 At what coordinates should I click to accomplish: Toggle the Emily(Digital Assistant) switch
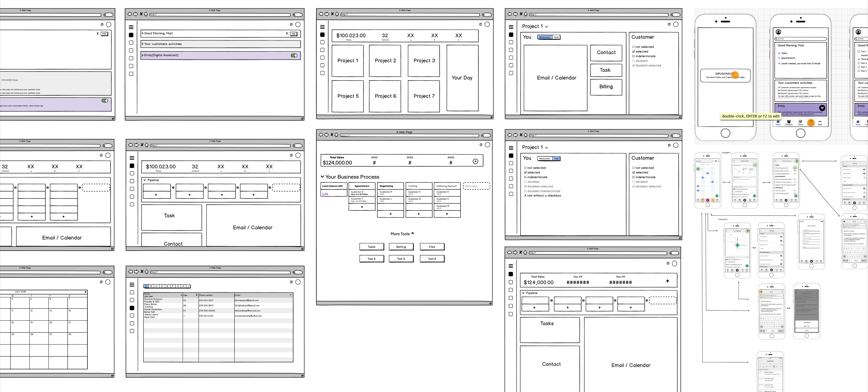[x=294, y=55]
